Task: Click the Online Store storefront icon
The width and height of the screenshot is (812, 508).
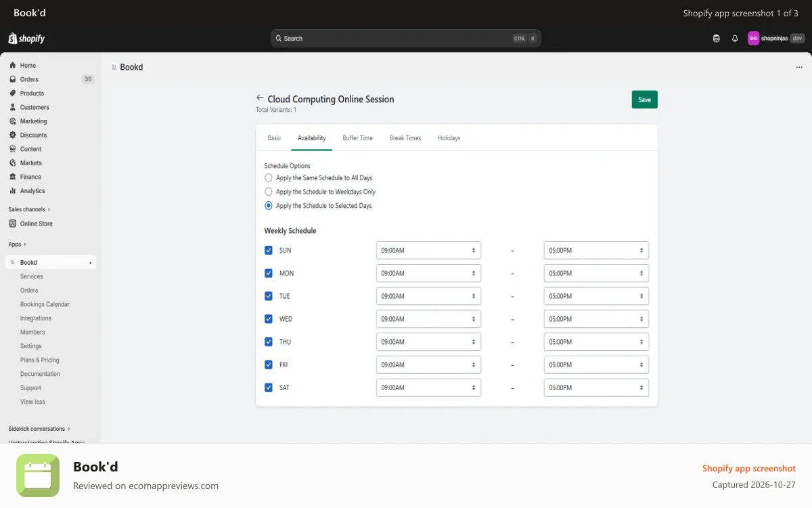Action: click(x=13, y=224)
